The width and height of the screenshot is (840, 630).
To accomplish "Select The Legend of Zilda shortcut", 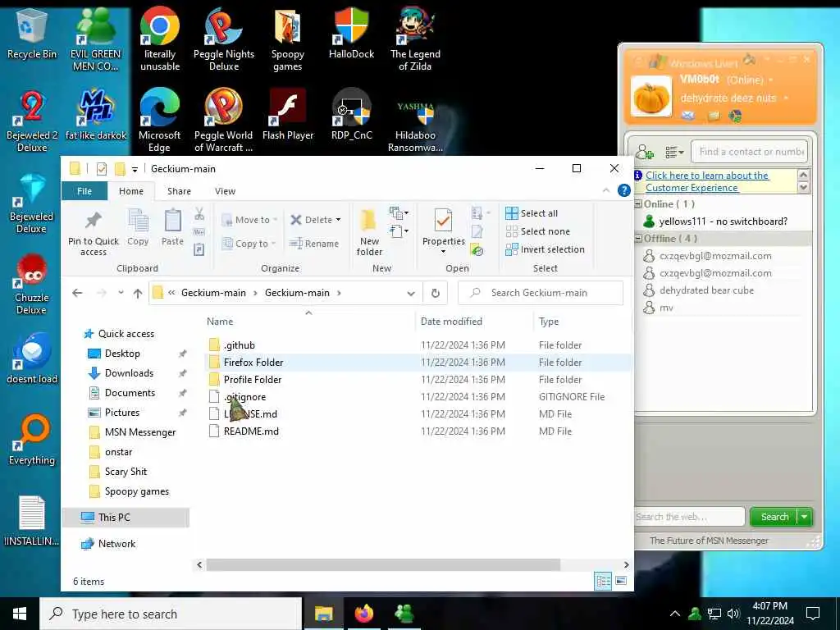I will pos(415,39).
